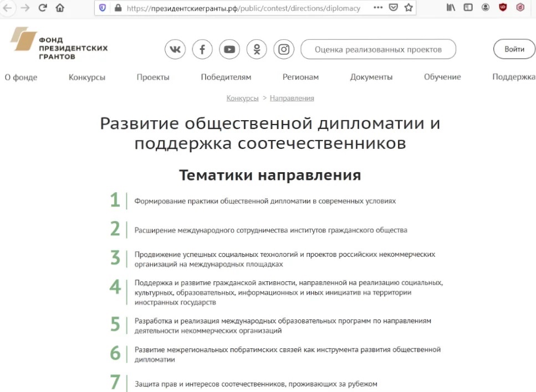
Task: Open the pink round extension icon
Action: [x=520, y=8]
